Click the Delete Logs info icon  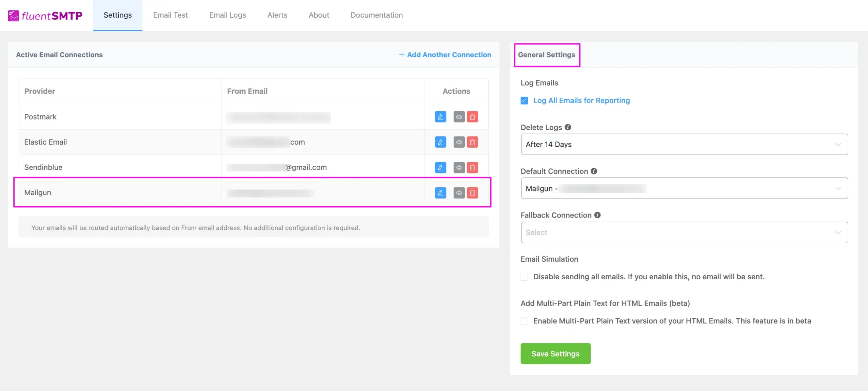(568, 127)
